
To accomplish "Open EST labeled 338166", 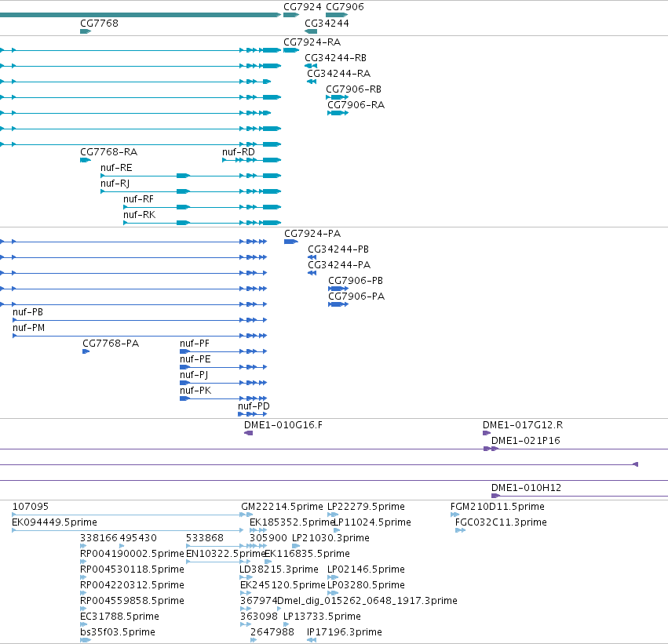I will point(97,538).
